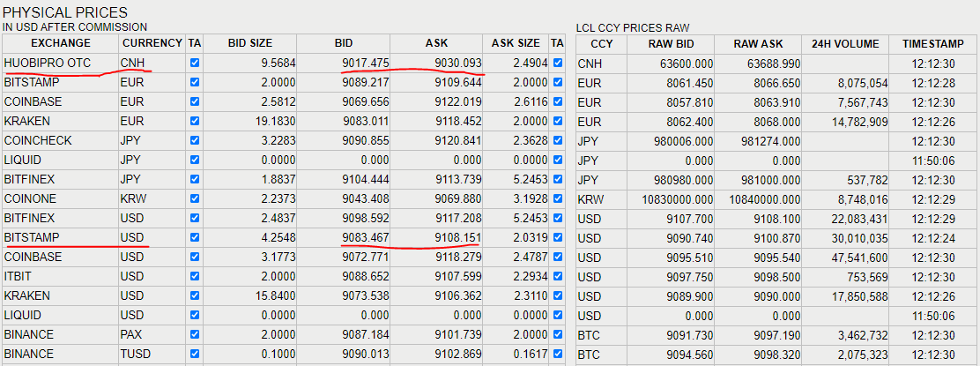Screen dimensions: 980x366
Task: Toggle HUOBIPRO OTC TA checkbox after ASK SIZE
Action: 558,63
